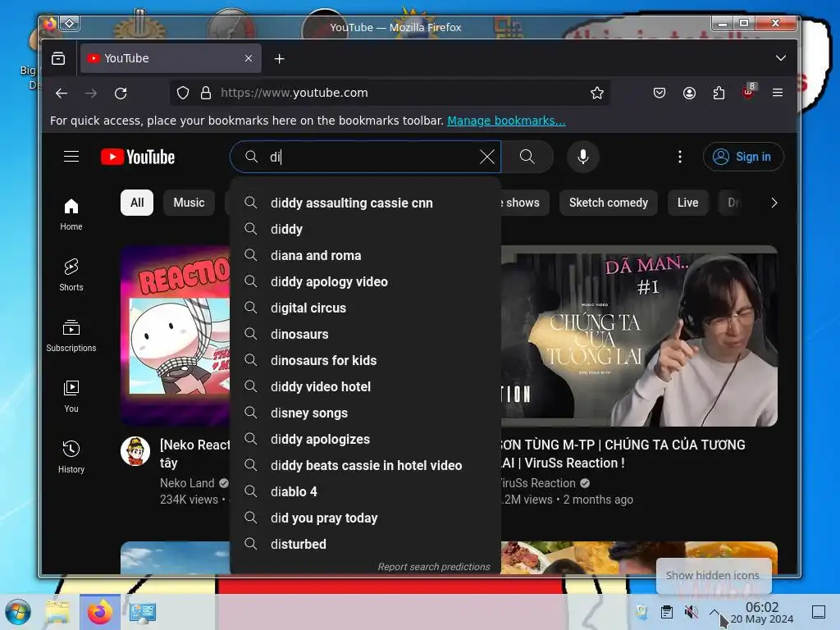Click the Sign in button
This screenshot has height=630, width=840.
743,157
